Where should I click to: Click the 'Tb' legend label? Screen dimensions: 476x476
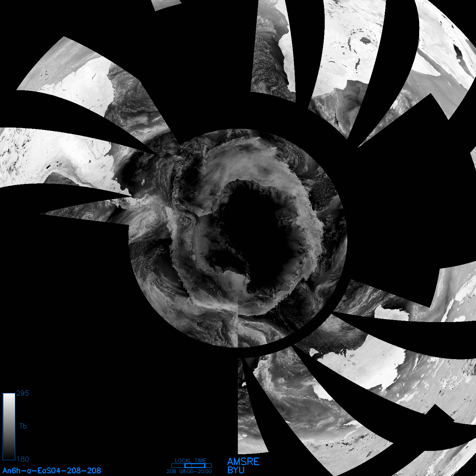coord(23,426)
